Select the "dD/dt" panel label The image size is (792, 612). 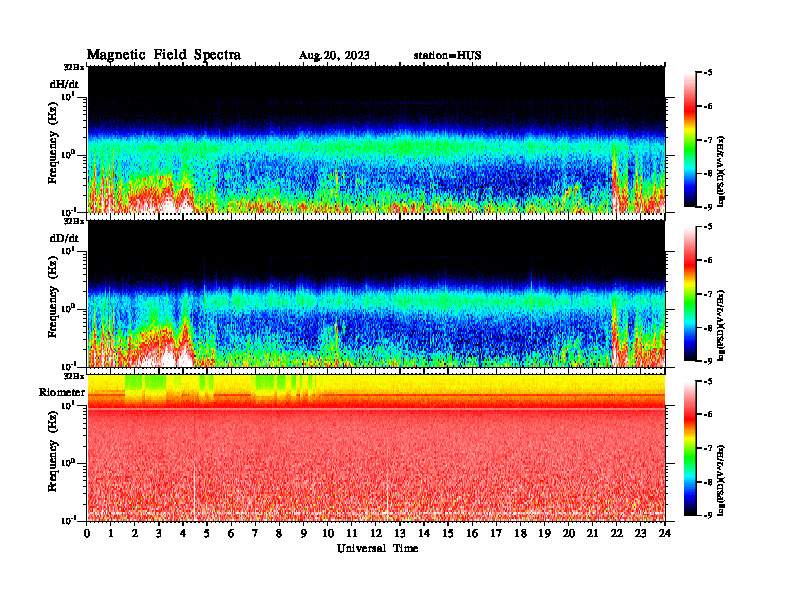point(64,238)
